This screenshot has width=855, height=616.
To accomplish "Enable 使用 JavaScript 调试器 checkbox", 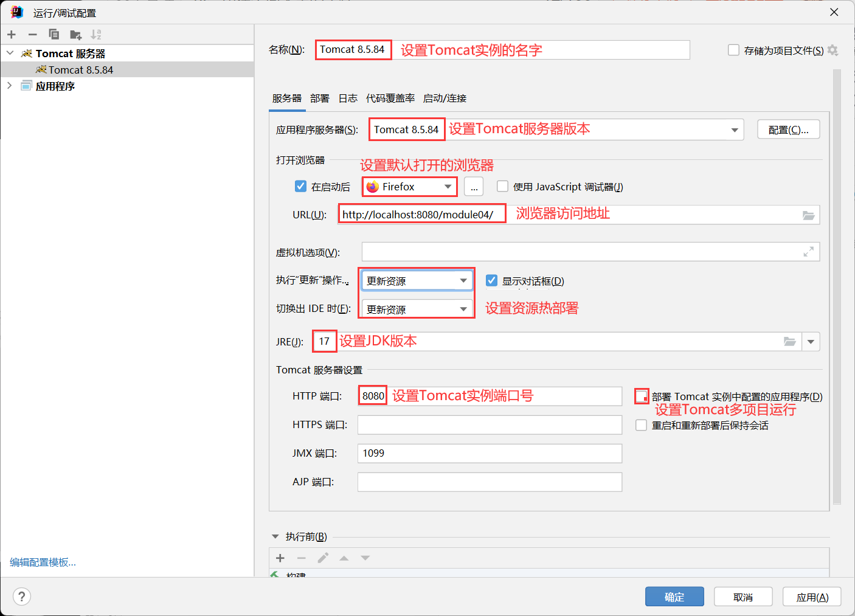I will coord(502,186).
